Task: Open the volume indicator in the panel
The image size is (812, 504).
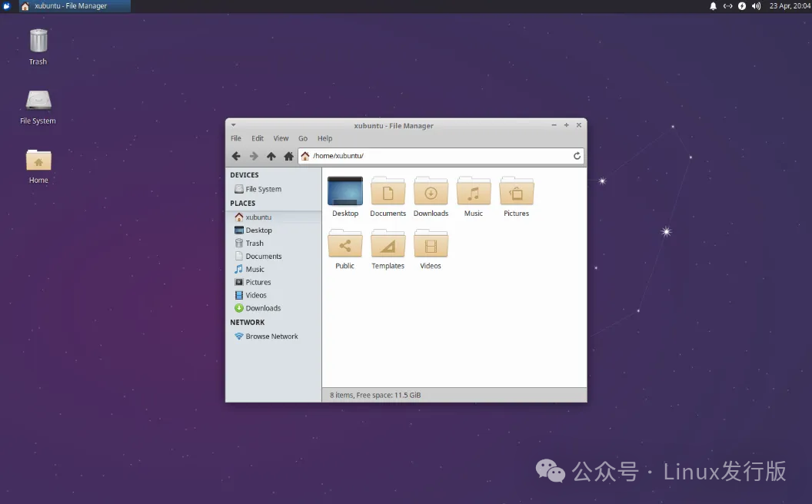Action: [x=756, y=6]
